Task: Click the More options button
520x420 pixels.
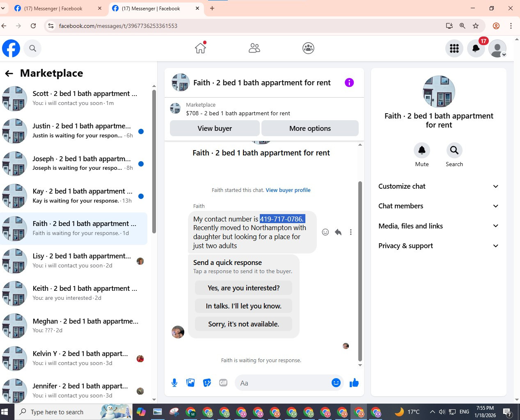Action: coord(310,128)
